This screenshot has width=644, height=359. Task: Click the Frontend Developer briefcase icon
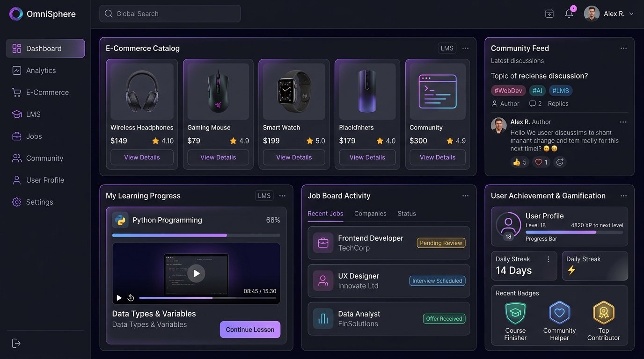point(323,243)
